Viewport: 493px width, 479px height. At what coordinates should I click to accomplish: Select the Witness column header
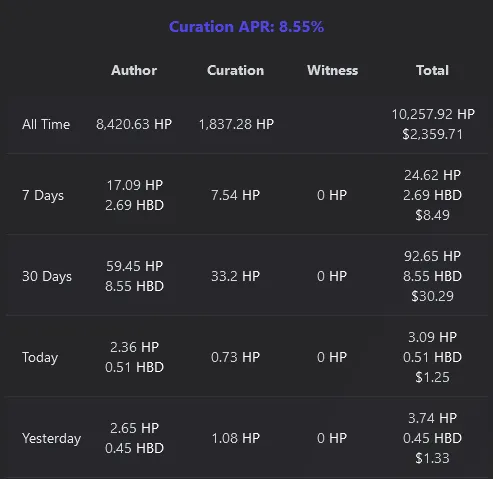(332, 70)
